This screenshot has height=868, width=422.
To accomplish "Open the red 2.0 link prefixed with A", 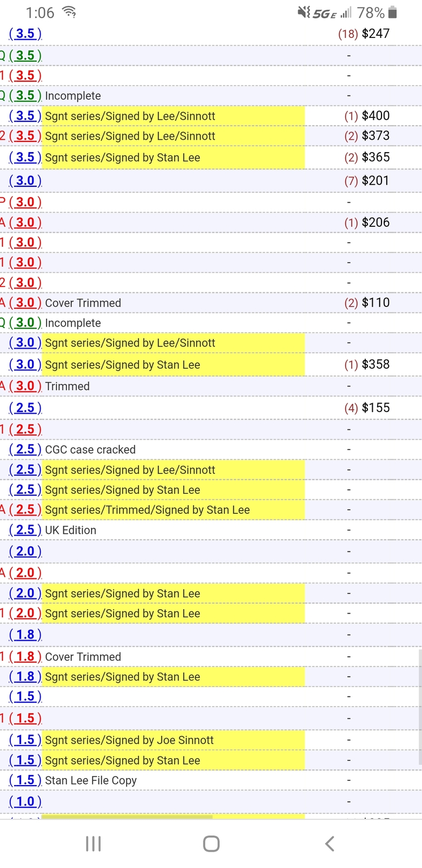I will (x=25, y=573).
